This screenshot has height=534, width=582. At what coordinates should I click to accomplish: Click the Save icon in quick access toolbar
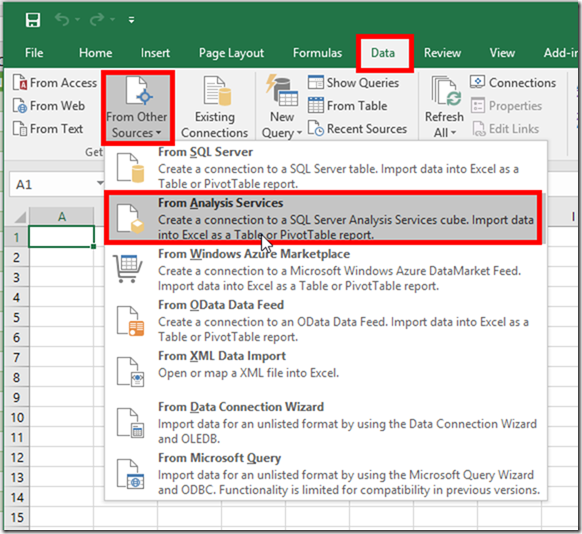coord(33,20)
